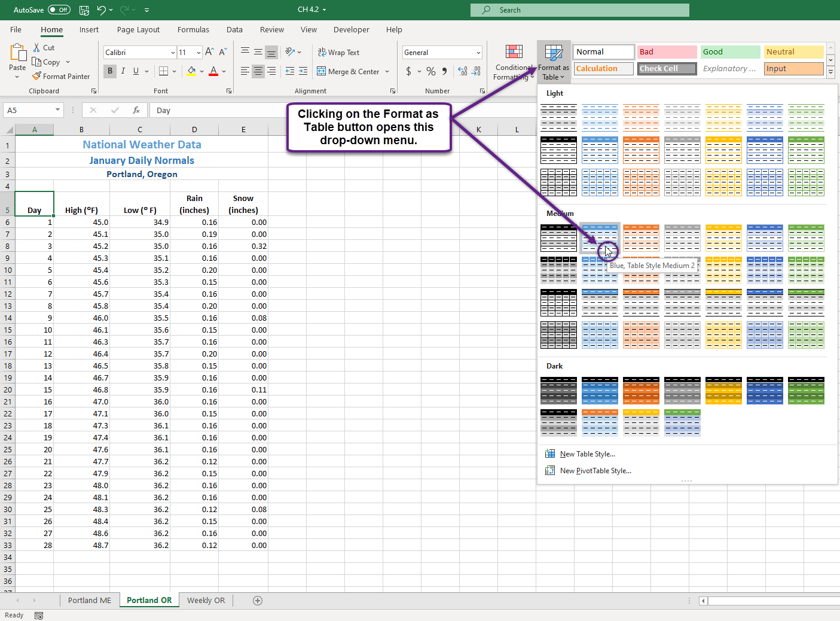Click the Increase Decimal icon
This screenshot has height=621, width=840.
463,71
